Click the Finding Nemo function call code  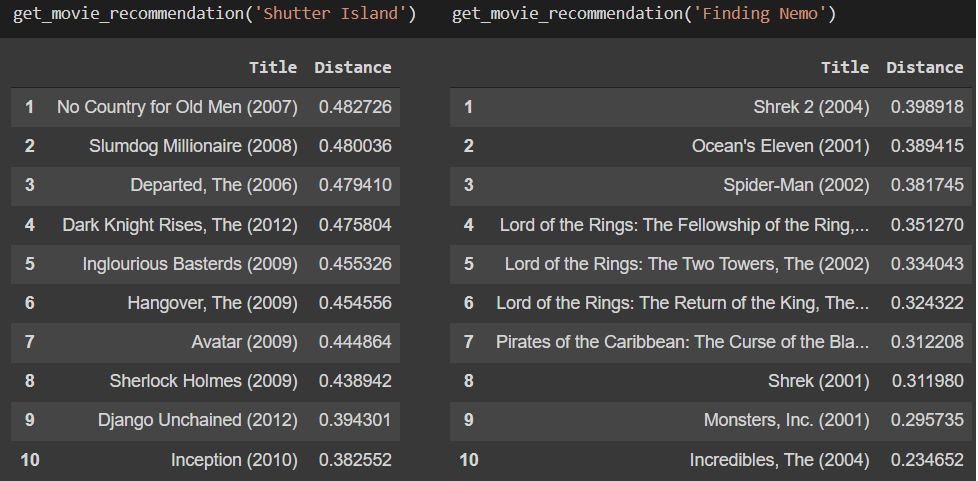[x=644, y=13]
